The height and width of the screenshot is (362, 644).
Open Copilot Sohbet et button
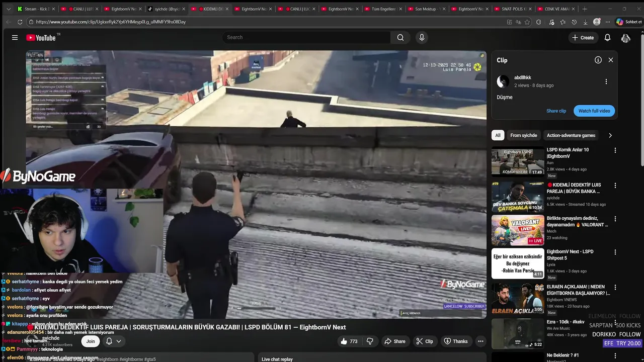tap(629, 22)
